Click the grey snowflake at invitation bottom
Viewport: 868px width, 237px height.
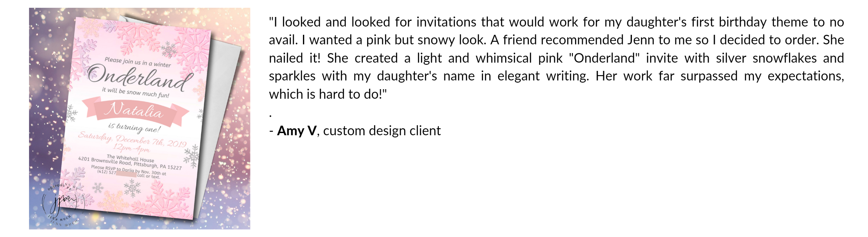(x=132, y=188)
